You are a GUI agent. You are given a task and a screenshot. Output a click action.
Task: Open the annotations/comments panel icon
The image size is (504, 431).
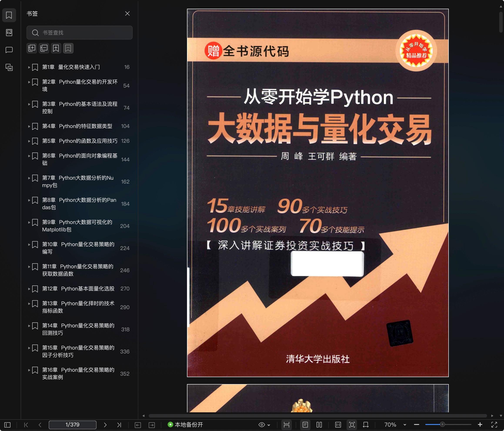[x=9, y=50]
